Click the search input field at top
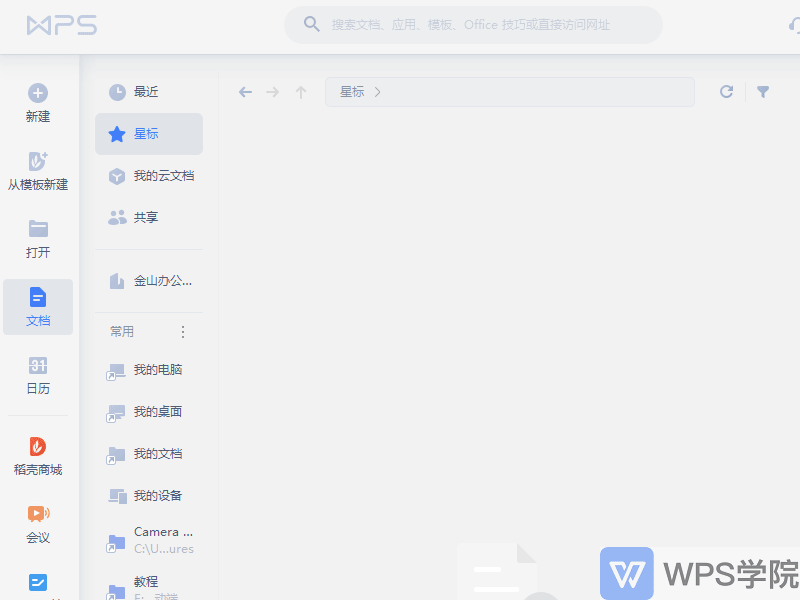The width and height of the screenshot is (800, 600). click(473, 24)
